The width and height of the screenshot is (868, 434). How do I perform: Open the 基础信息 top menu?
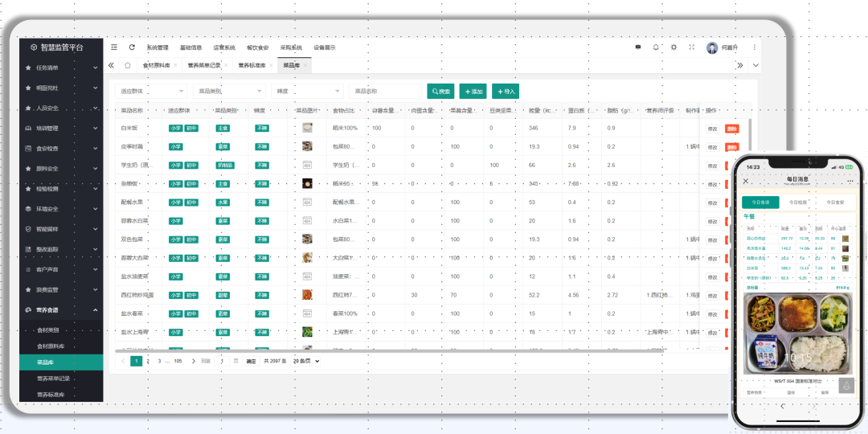pos(191,47)
